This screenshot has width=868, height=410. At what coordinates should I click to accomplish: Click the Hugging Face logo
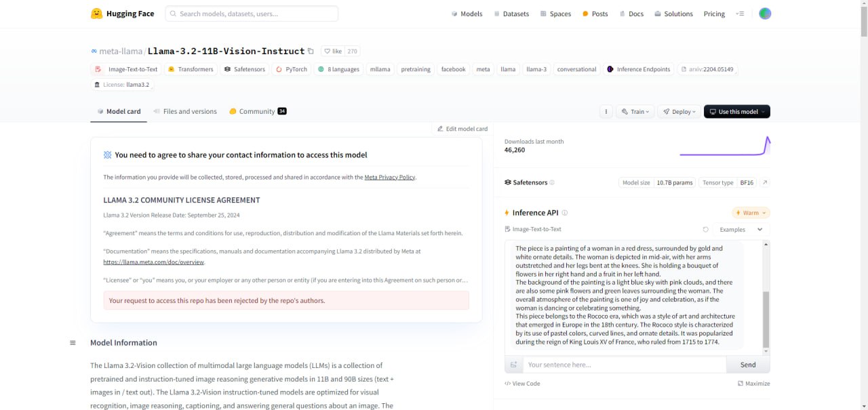click(x=97, y=14)
